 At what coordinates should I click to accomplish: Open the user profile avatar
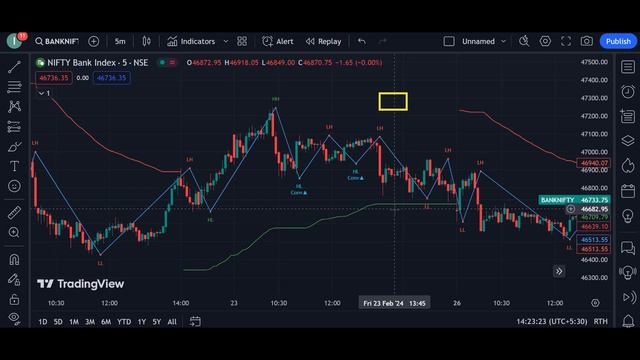click(15, 41)
